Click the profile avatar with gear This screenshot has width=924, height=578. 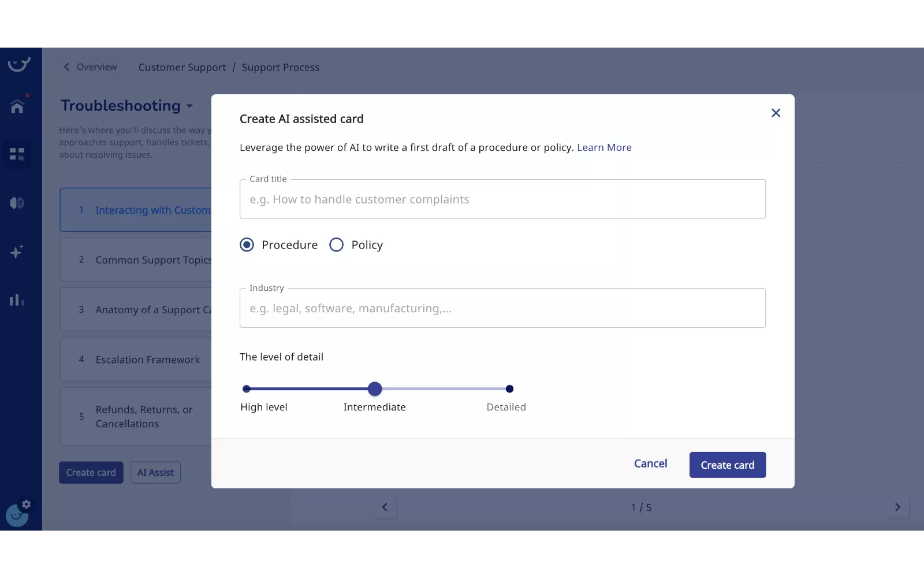[17, 514]
